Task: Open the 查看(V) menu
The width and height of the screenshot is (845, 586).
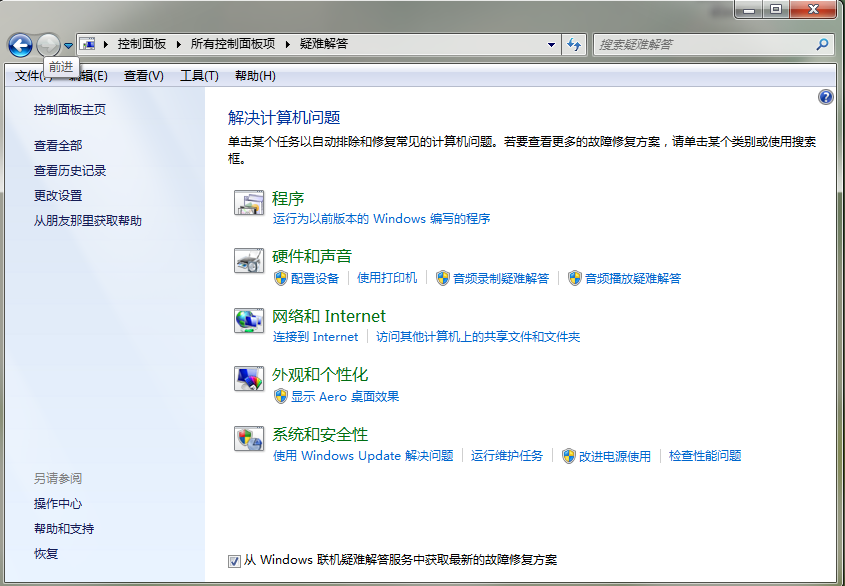Action: (x=144, y=76)
